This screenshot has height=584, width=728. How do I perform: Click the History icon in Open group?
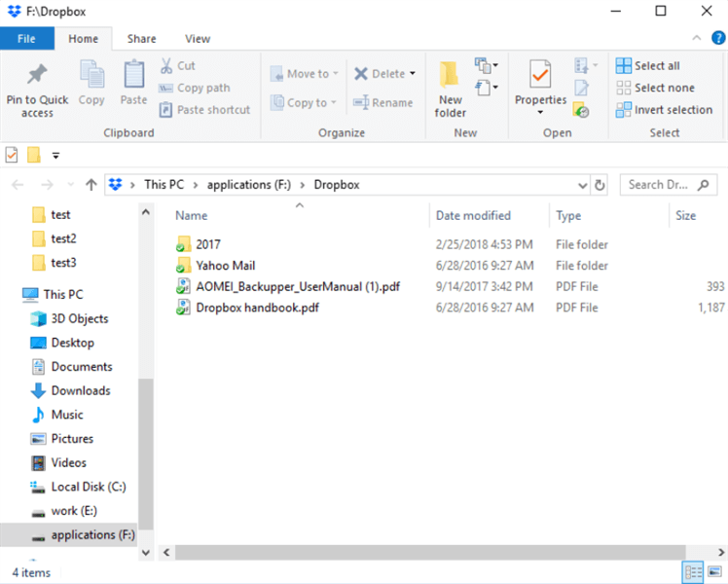coord(581,111)
